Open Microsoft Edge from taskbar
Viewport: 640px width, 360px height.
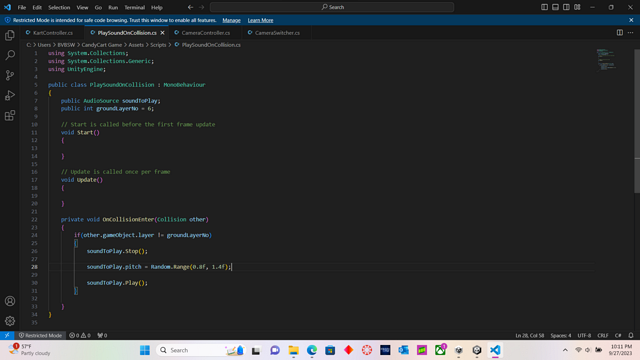(x=312, y=350)
